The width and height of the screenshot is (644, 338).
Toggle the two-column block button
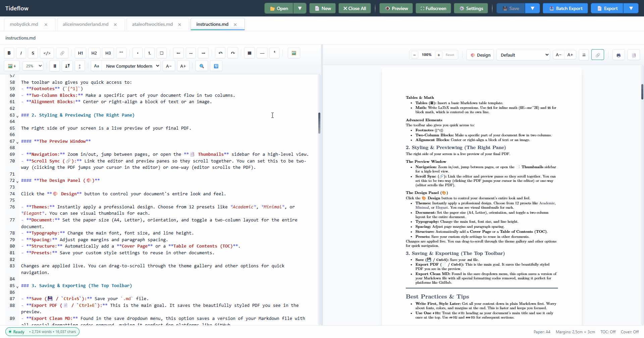(55, 66)
